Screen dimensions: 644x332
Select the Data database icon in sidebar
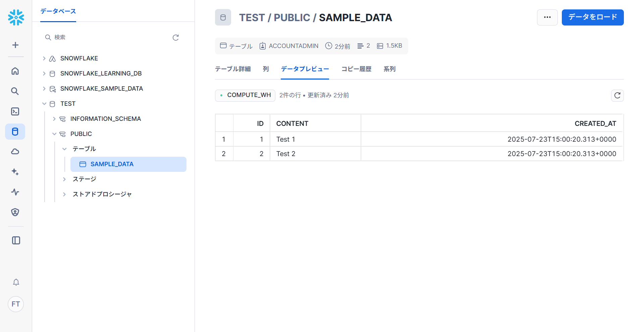tap(15, 132)
